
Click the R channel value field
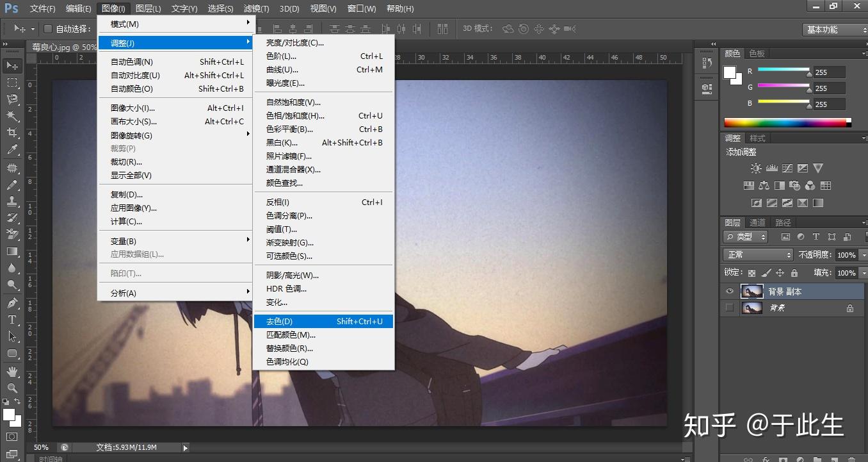[x=828, y=72]
